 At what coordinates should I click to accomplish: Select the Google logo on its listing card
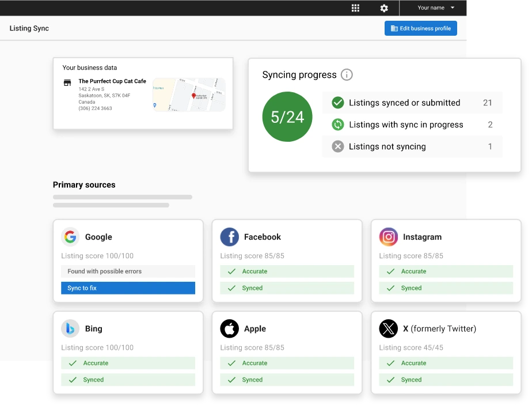click(x=70, y=236)
